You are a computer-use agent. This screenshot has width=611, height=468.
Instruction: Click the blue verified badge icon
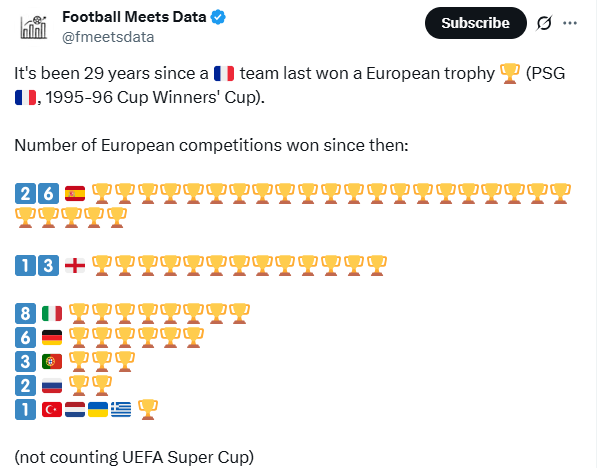[218, 18]
